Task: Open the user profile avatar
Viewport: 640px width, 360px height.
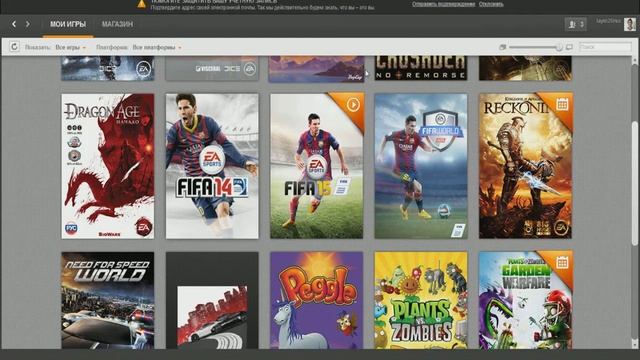Action: pos(630,24)
